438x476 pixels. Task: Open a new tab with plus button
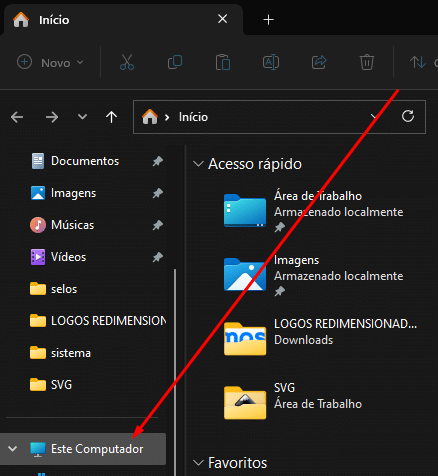268,20
